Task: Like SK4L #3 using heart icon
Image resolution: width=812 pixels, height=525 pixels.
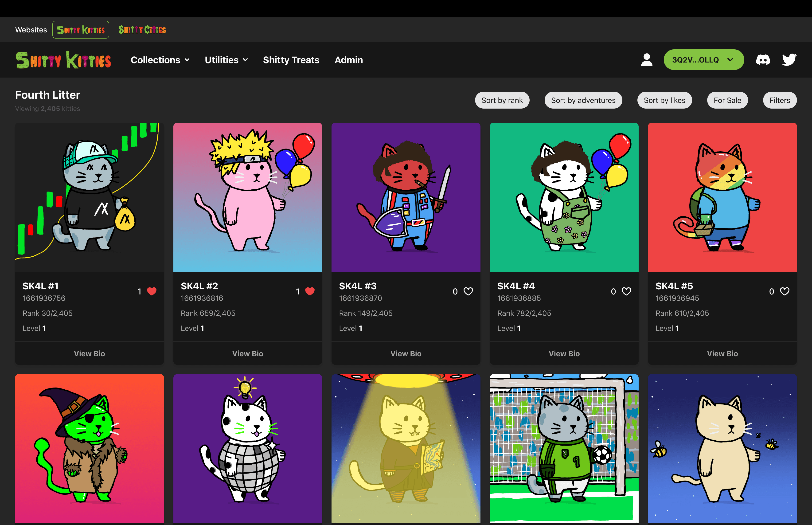Action: point(468,291)
